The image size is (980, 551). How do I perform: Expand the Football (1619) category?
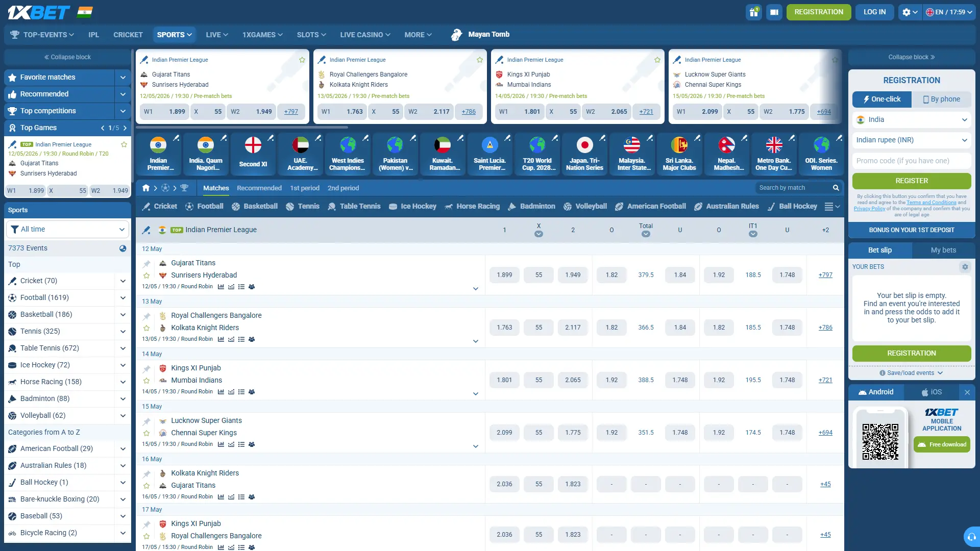coord(123,298)
